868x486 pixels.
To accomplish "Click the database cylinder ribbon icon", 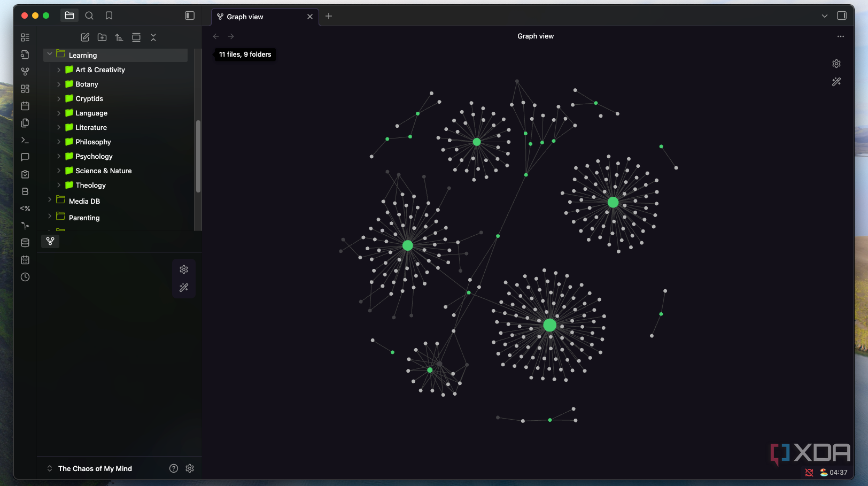I will 25,243.
